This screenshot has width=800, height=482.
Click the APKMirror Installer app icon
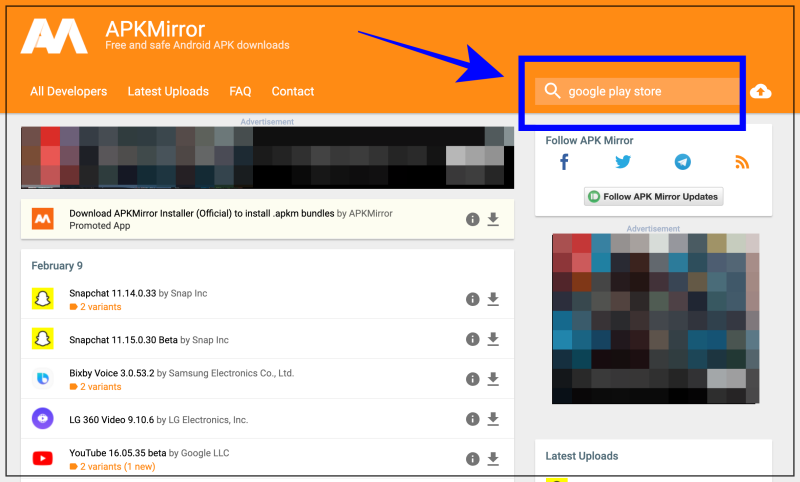point(43,219)
